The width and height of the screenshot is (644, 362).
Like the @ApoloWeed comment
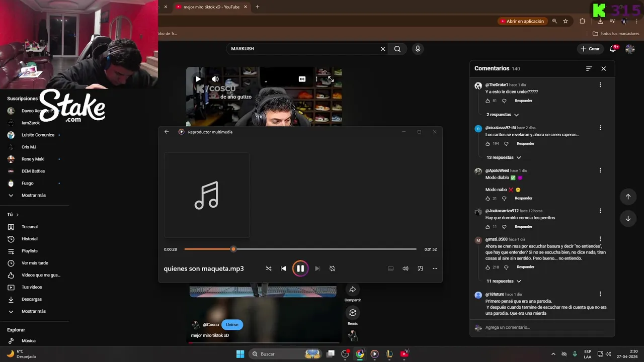point(488,198)
